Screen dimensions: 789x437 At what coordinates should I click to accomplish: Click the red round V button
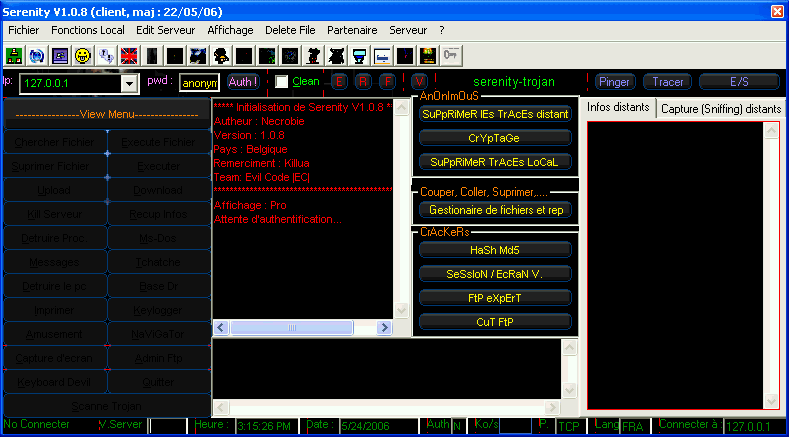point(420,82)
